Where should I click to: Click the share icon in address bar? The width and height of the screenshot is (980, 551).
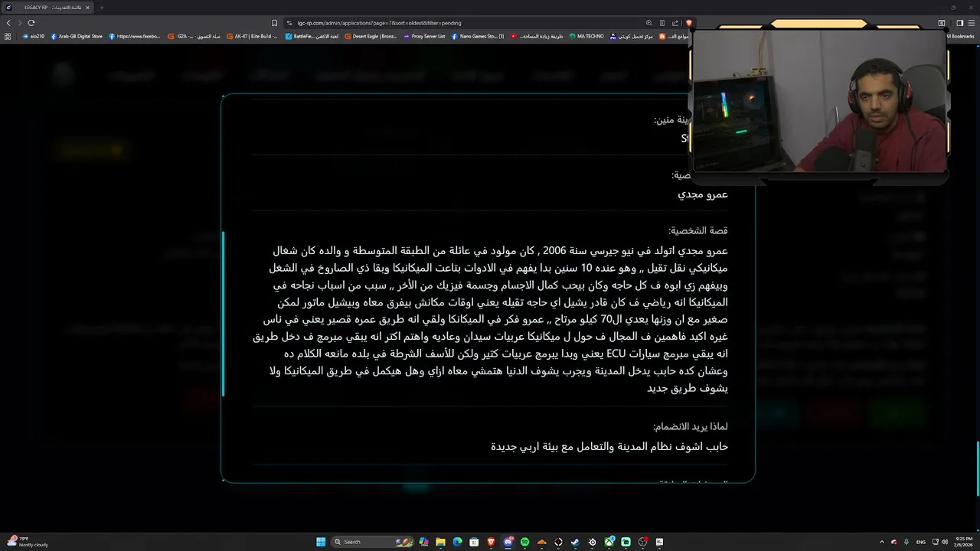tap(675, 23)
